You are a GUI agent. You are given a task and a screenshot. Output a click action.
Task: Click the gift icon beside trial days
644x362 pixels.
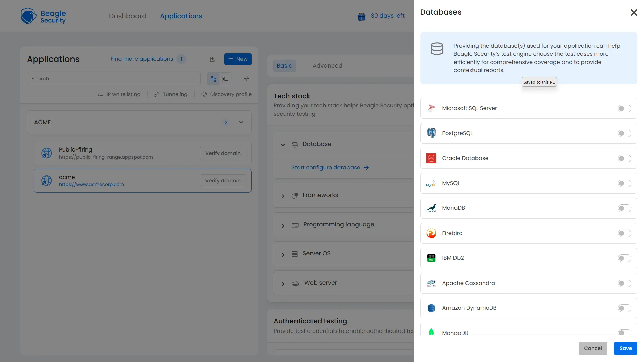(361, 16)
